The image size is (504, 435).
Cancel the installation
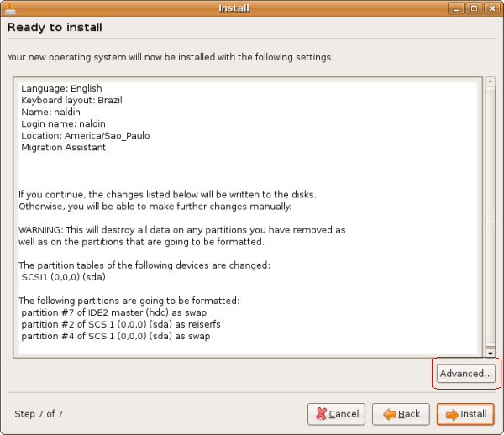click(336, 414)
